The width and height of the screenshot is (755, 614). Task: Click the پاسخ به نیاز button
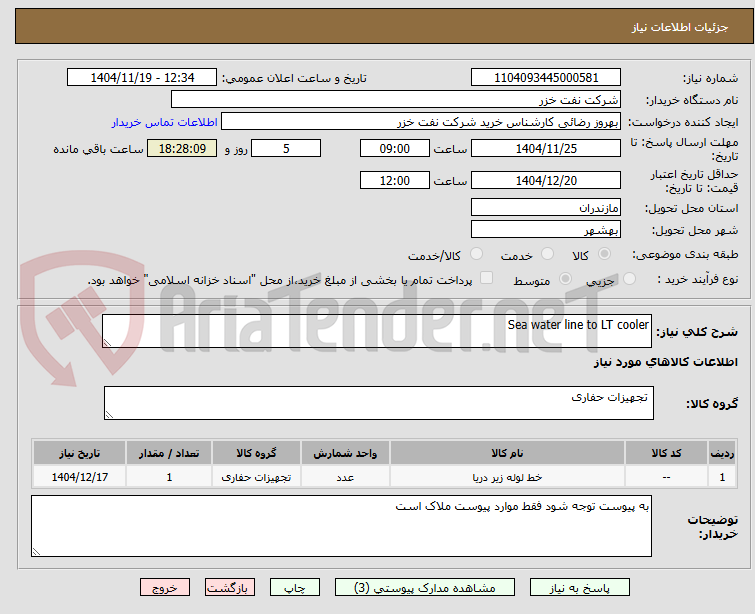click(580, 588)
